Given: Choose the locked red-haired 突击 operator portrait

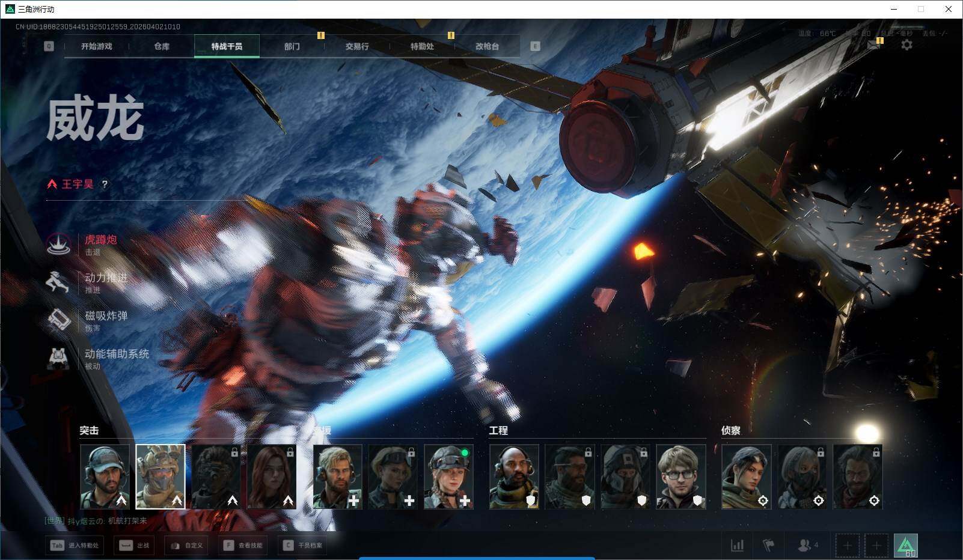Looking at the screenshot, I should pos(271,476).
